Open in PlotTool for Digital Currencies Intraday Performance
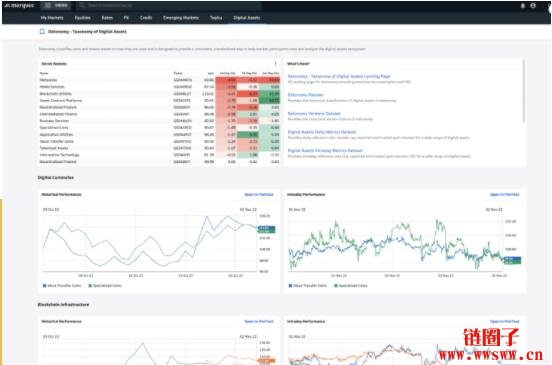Viewport: 552px width, 365px height. (x=504, y=194)
